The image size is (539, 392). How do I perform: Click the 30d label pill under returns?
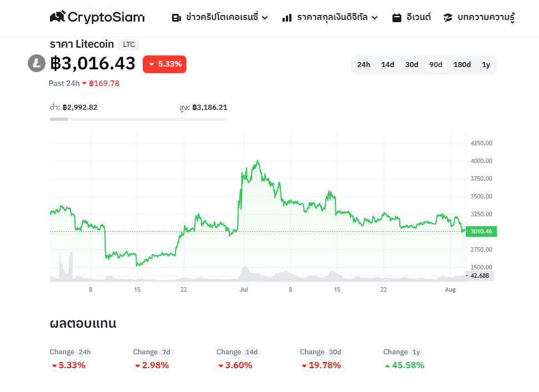[x=335, y=352]
